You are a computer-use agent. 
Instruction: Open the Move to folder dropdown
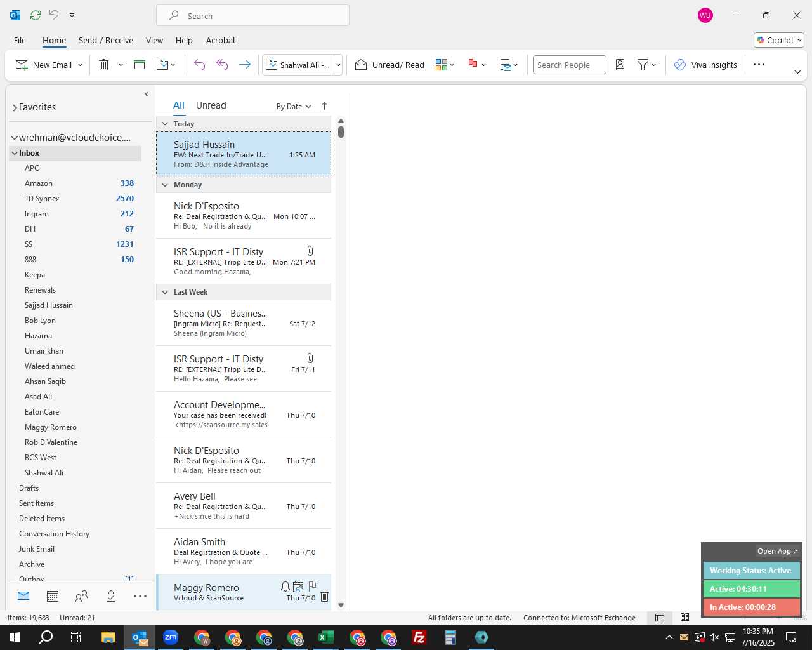coord(165,65)
